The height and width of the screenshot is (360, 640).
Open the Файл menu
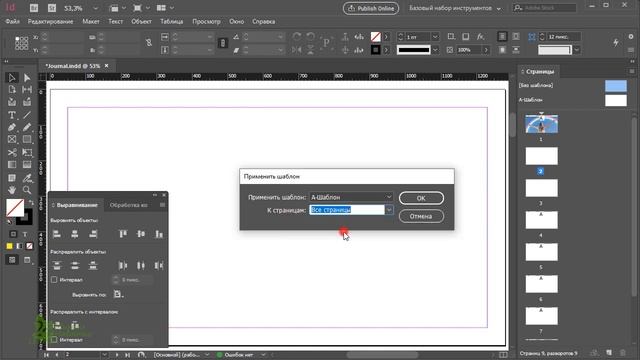pos(13,21)
